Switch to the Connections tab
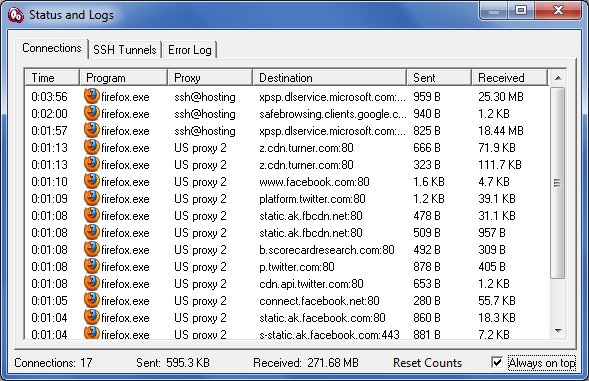This screenshot has width=589, height=381. coord(51,48)
